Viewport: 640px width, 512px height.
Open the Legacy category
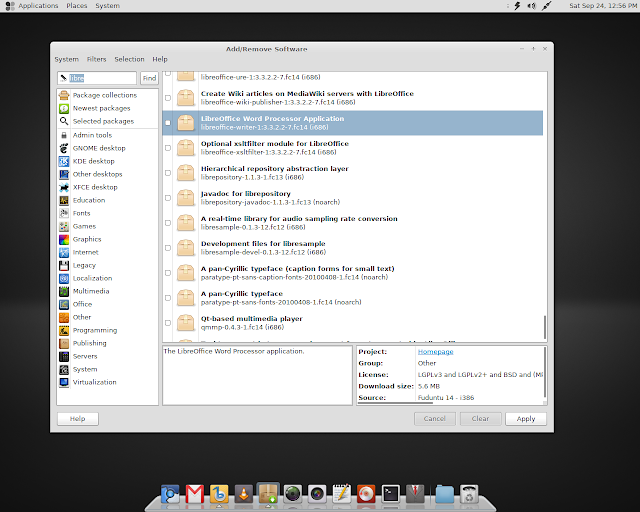(x=84, y=265)
